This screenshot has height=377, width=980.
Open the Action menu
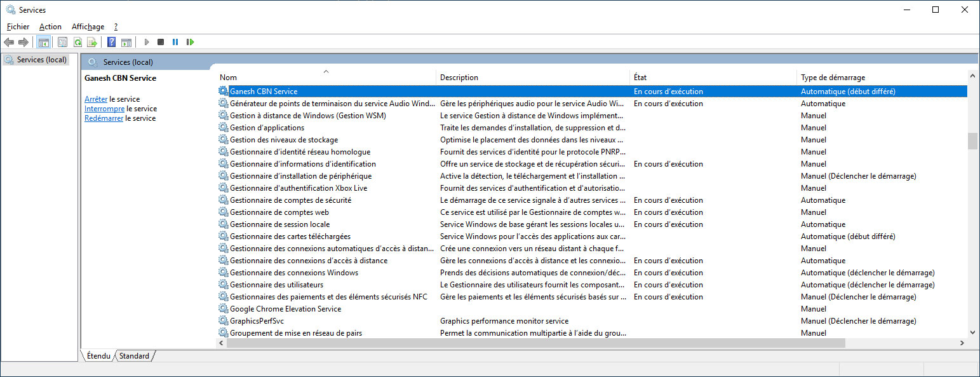point(50,27)
